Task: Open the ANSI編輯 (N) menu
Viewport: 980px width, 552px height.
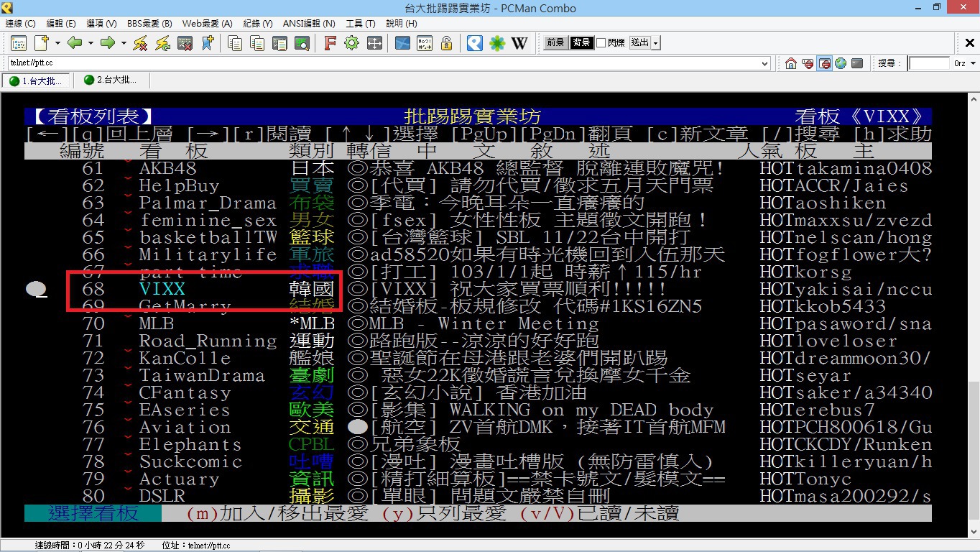Action: pos(309,24)
